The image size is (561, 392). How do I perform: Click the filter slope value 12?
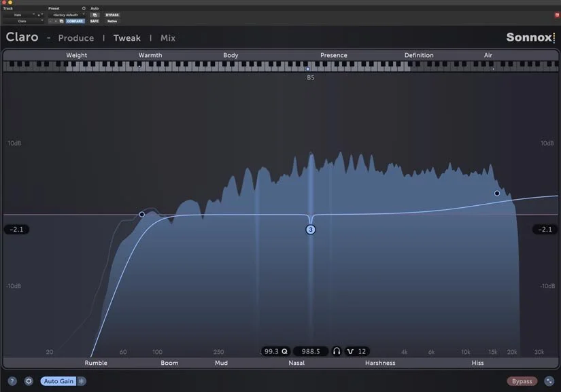362,351
